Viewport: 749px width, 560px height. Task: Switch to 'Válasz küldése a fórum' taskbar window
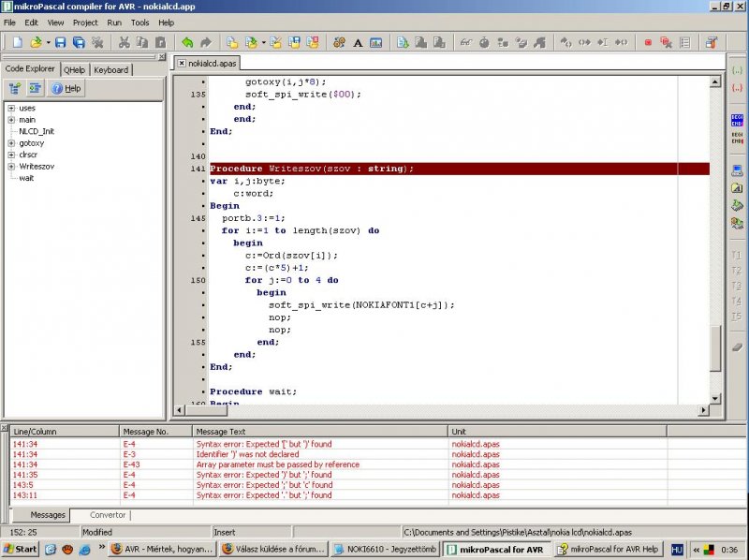coord(274,549)
